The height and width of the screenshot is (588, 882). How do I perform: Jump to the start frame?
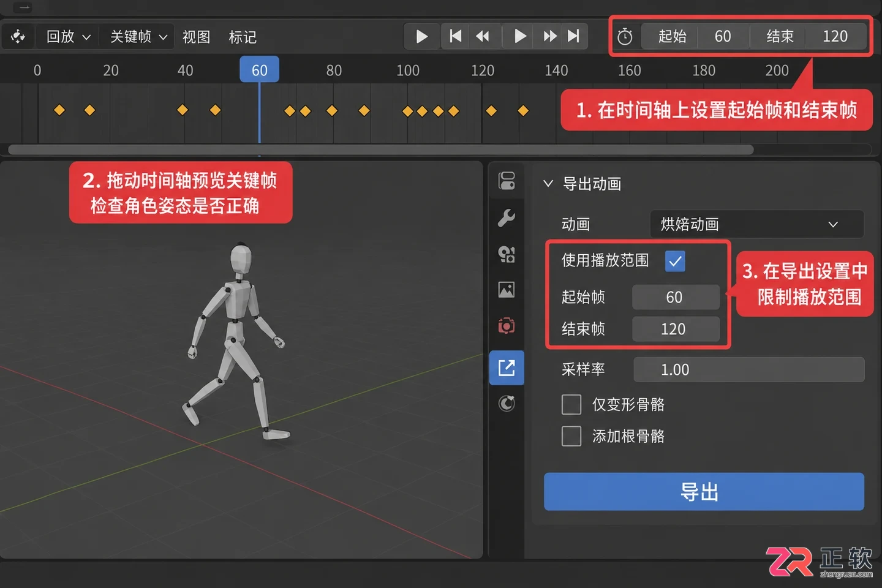coord(455,36)
